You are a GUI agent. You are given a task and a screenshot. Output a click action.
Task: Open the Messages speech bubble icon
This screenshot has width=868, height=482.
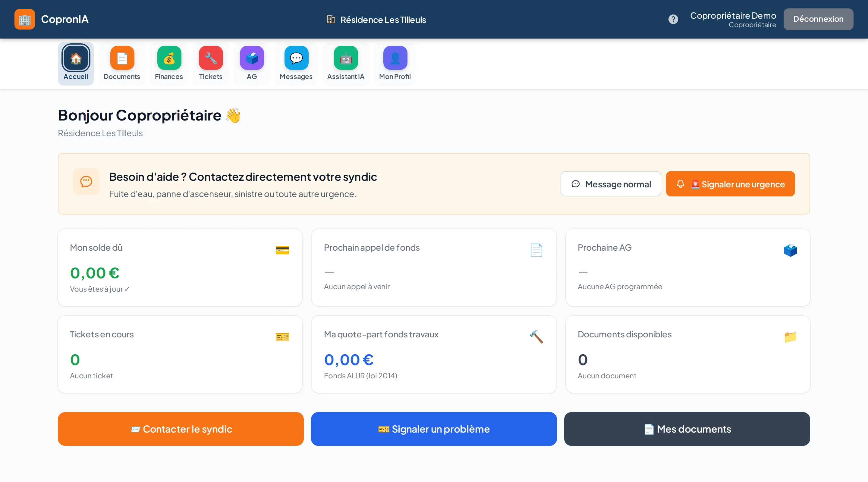(296, 58)
